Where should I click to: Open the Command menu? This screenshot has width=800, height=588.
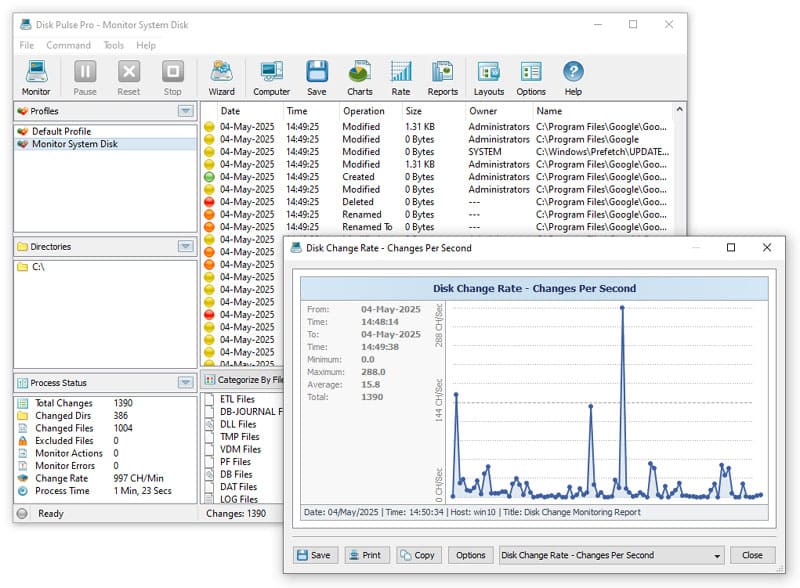pos(68,45)
